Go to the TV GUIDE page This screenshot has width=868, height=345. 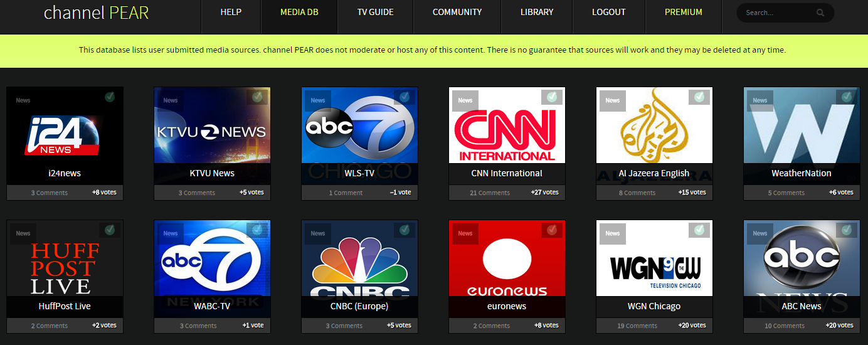click(x=375, y=12)
